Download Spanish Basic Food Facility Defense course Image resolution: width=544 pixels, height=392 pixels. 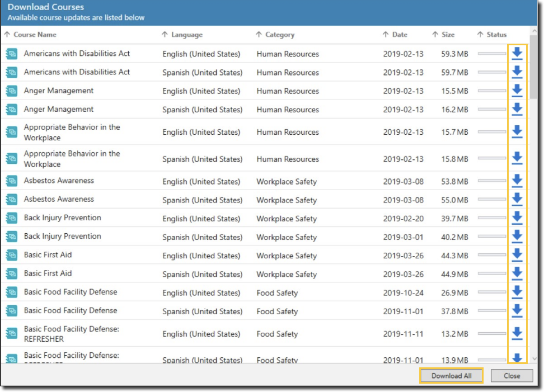(517, 310)
